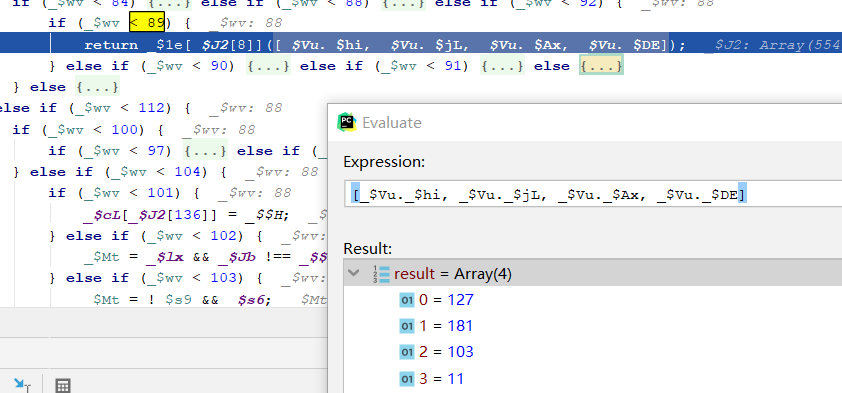Click the number type icon of row 2
The height and width of the screenshot is (393, 842).
[x=407, y=352]
